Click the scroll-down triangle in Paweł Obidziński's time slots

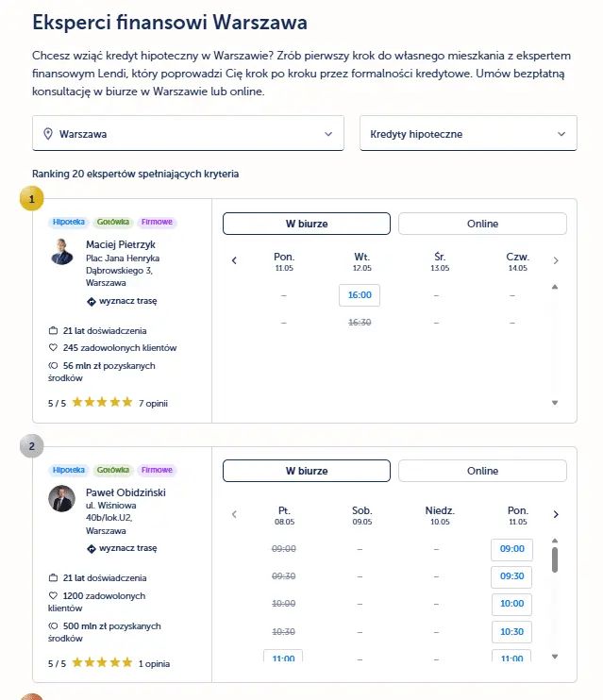[555, 657]
